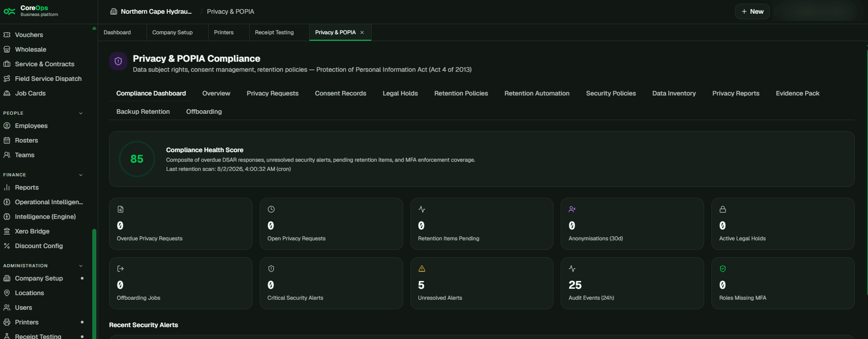Click the CoreOps logo icon
Screen dimensions: 868x339
click(x=10, y=11)
